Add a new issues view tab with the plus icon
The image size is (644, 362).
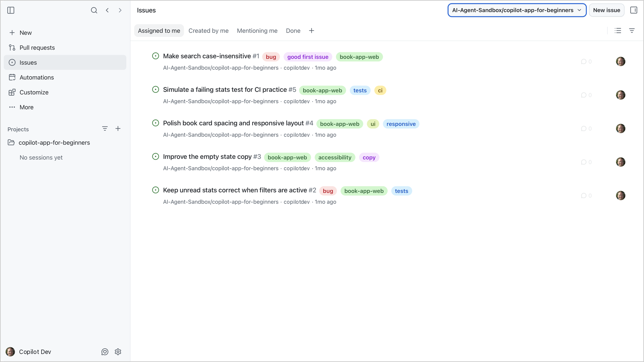312,31
